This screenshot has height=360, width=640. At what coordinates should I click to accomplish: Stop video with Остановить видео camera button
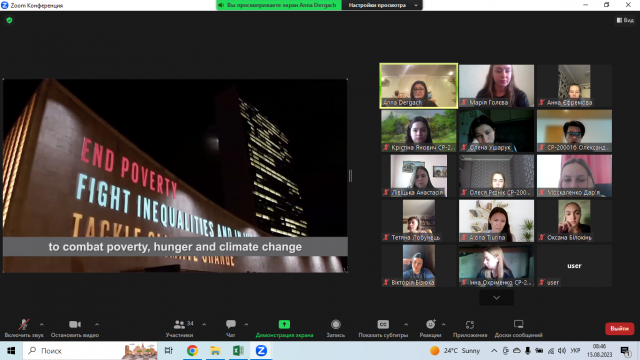click(75, 328)
